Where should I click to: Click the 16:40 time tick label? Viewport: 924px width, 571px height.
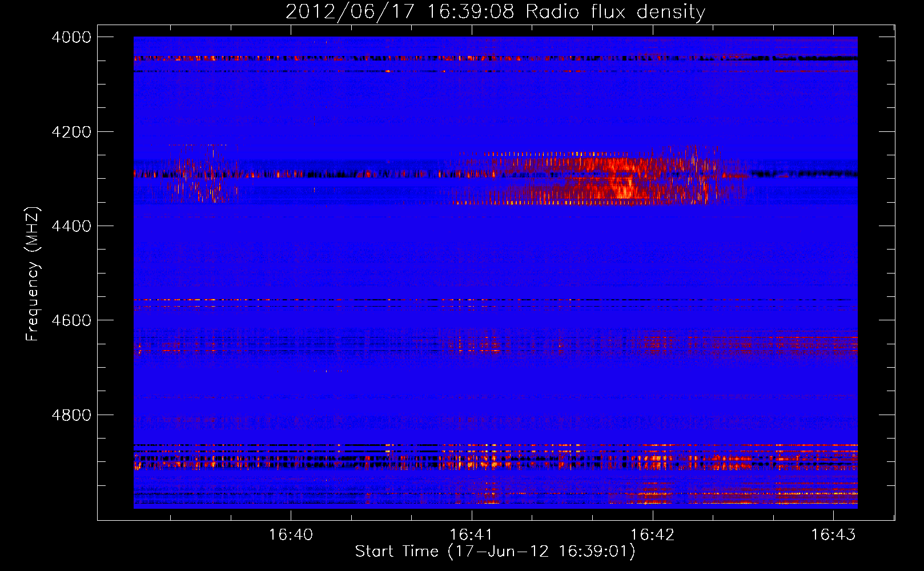tap(291, 534)
